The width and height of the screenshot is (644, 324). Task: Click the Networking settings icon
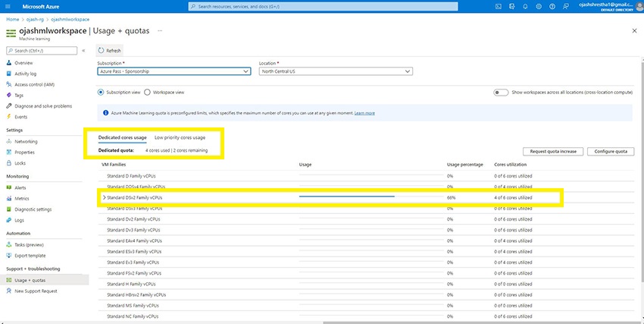(8, 141)
